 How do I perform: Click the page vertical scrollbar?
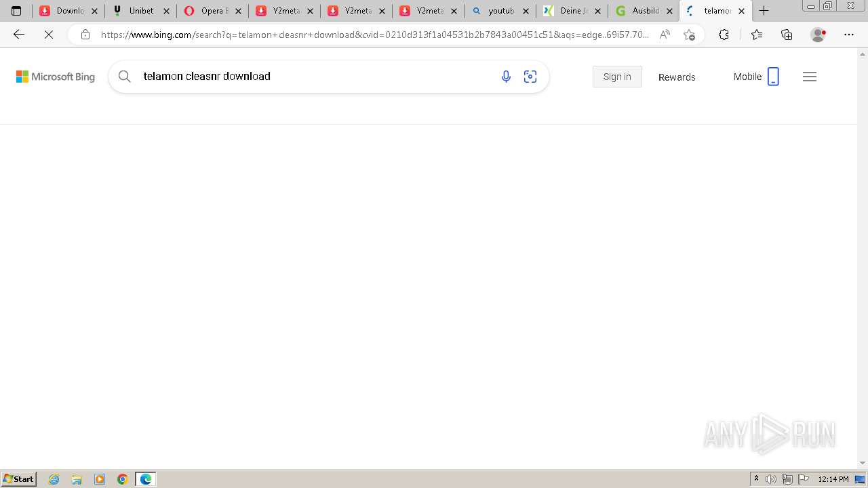point(863,258)
